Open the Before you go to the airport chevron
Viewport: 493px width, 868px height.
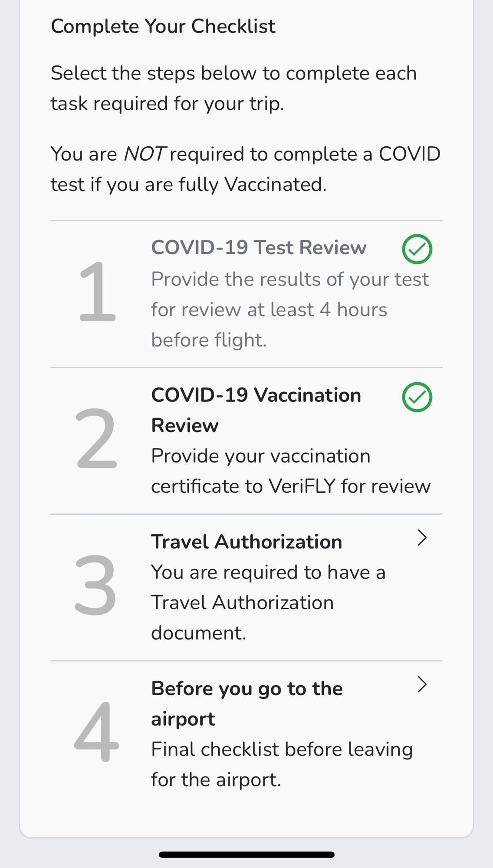[x=422, y=684]
